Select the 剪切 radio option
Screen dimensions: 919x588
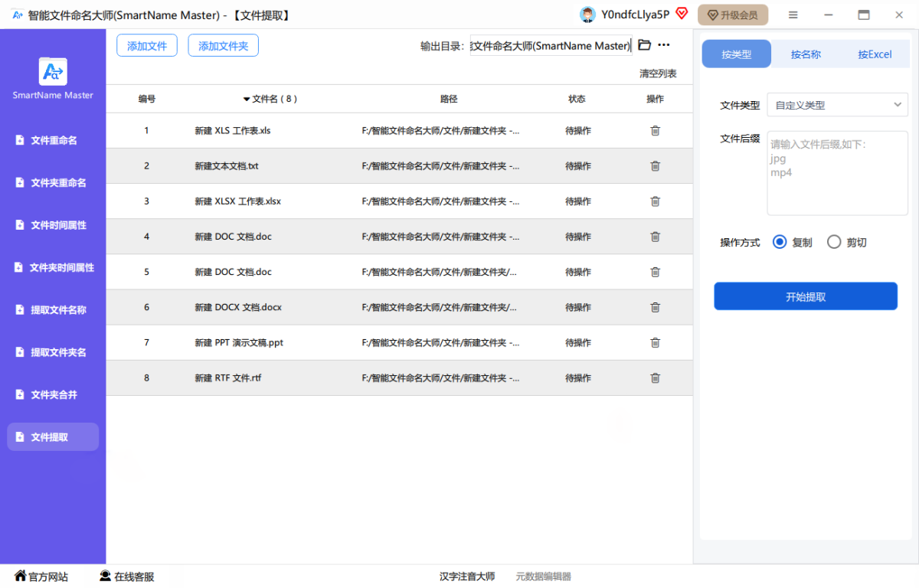(834, 242)
